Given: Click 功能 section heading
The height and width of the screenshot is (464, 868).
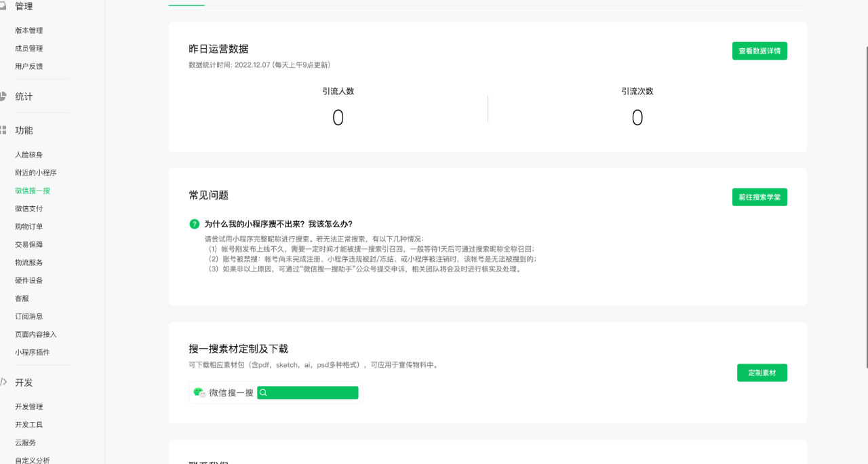Looking at the screenshot, I should (24, 130).
